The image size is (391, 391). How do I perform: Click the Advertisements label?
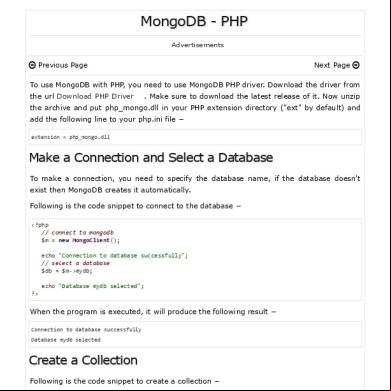pyautogui.click(x=197, y=45)
